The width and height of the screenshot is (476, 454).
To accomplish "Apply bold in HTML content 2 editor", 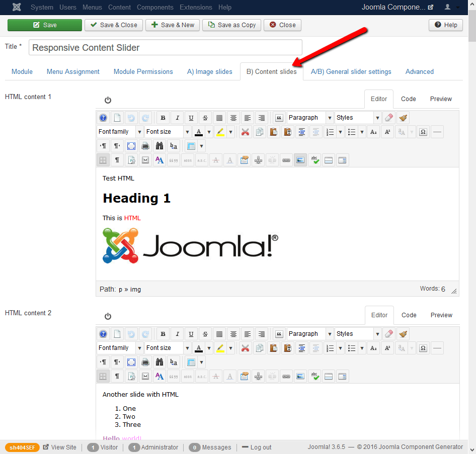I will pos(163,334).
